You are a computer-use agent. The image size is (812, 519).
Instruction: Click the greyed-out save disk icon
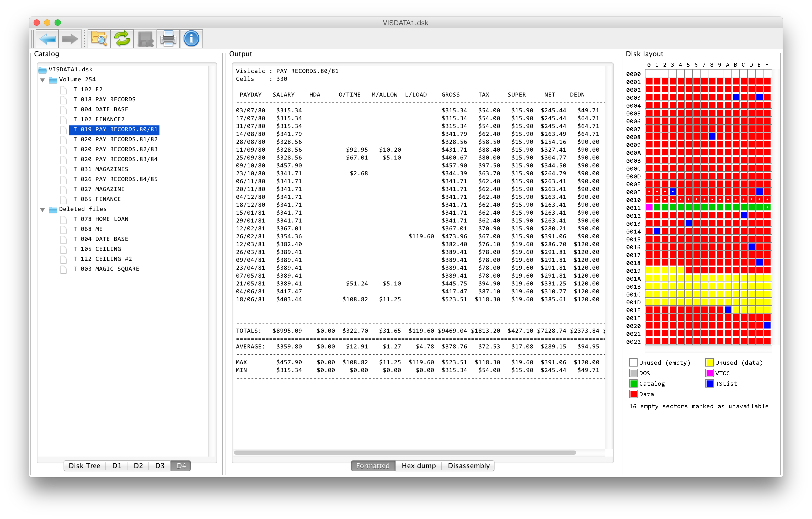(145, 39)
